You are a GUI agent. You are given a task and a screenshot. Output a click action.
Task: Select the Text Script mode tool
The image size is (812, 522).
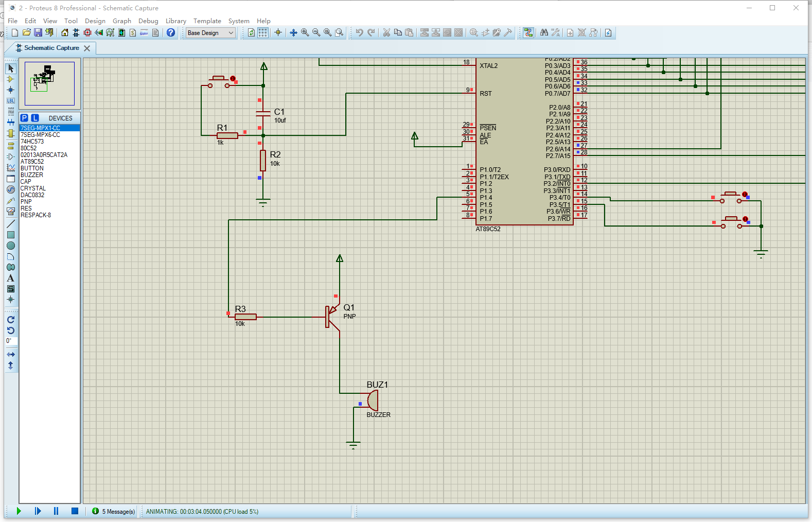tap(11, 112)
